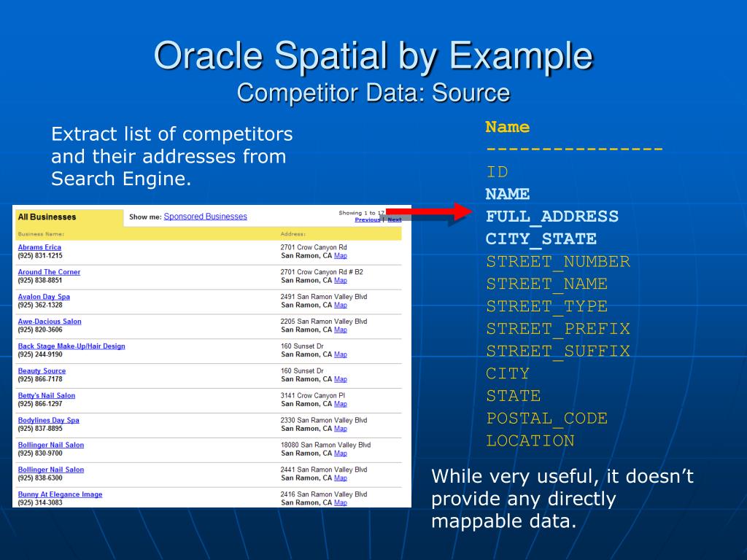This screenshot has width=747, height=560.
Task: Open Beauty Source listing
Action: [42, 371]
